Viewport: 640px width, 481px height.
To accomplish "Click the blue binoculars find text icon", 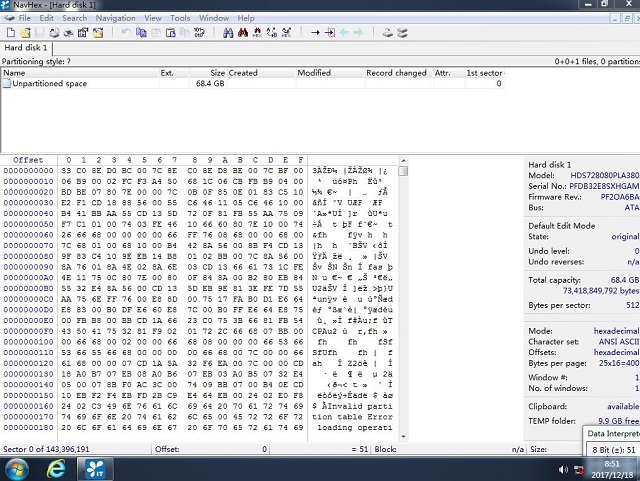I will click(228, 33).
